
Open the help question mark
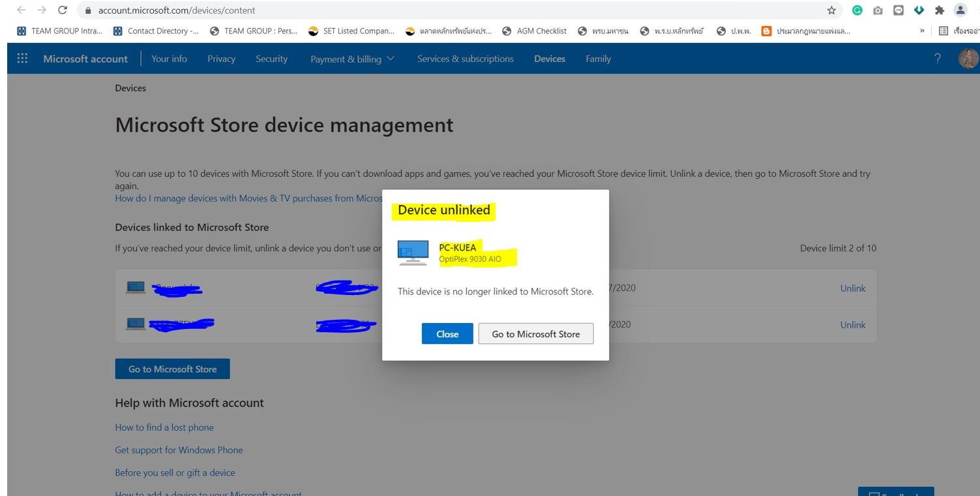[938, 58]
